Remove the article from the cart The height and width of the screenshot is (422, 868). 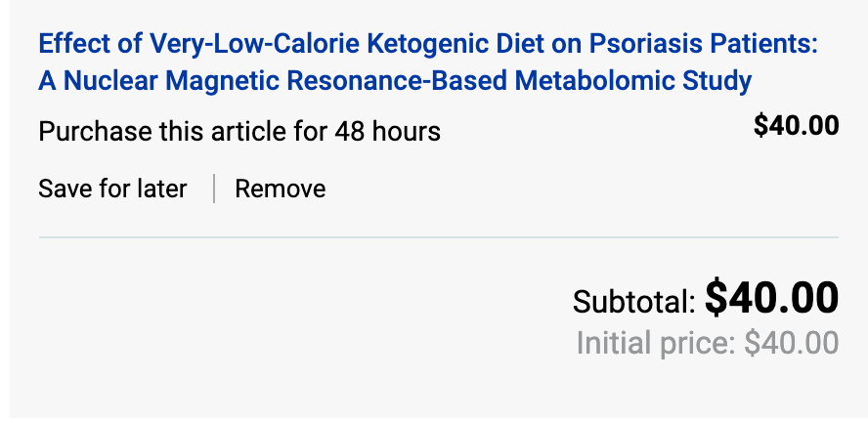click(x=281, y=190)
